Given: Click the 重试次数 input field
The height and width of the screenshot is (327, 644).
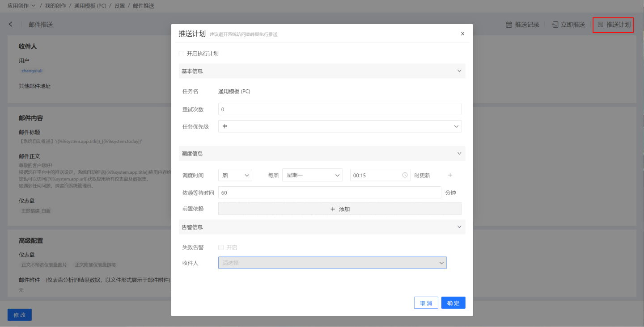Looking at the screenshot, I should 339,109.
